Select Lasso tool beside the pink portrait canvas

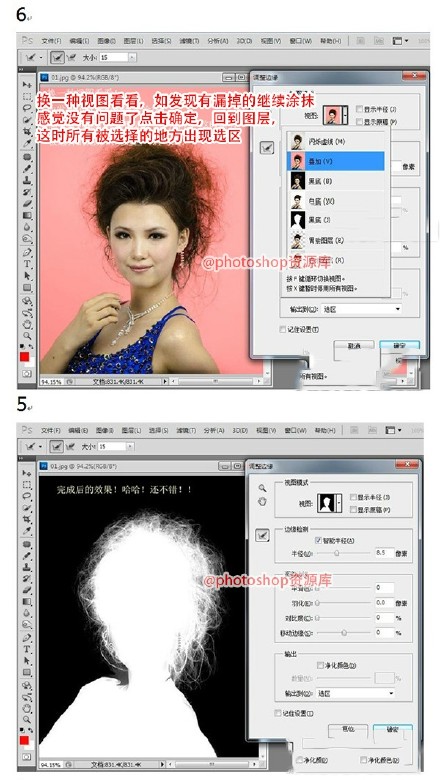coord(27,107)
